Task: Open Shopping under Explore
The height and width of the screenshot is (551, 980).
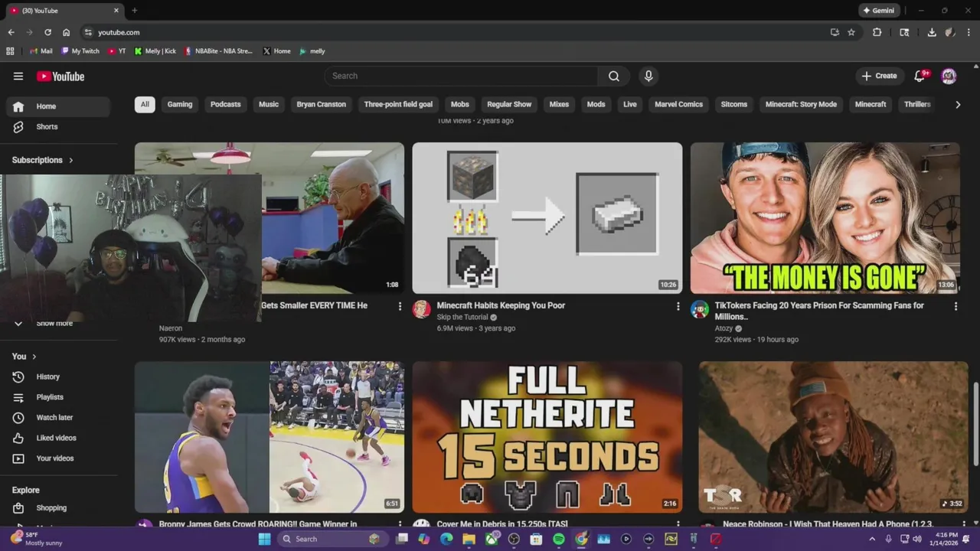Action: pos(58,508)
